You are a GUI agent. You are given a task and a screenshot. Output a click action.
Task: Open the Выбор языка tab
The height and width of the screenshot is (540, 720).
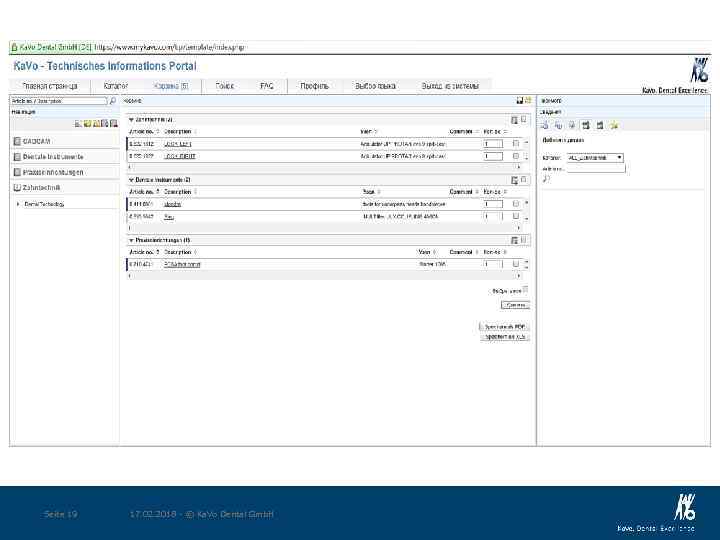[375, 86]
